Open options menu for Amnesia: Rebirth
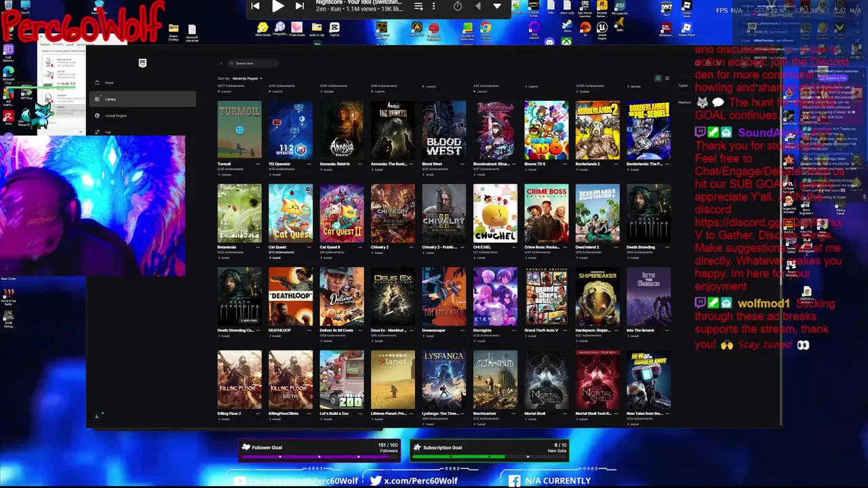The image size is (868, 488). click(360, 164)
